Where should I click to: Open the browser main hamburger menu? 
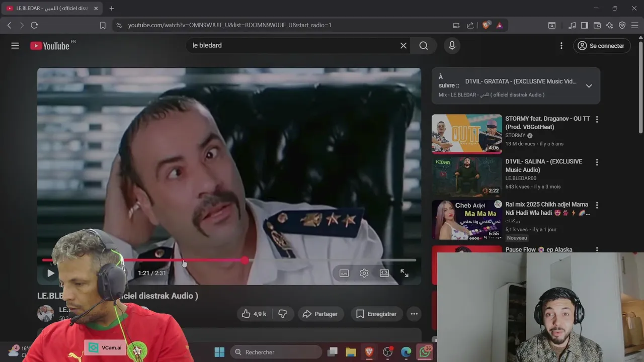[634, 25]
